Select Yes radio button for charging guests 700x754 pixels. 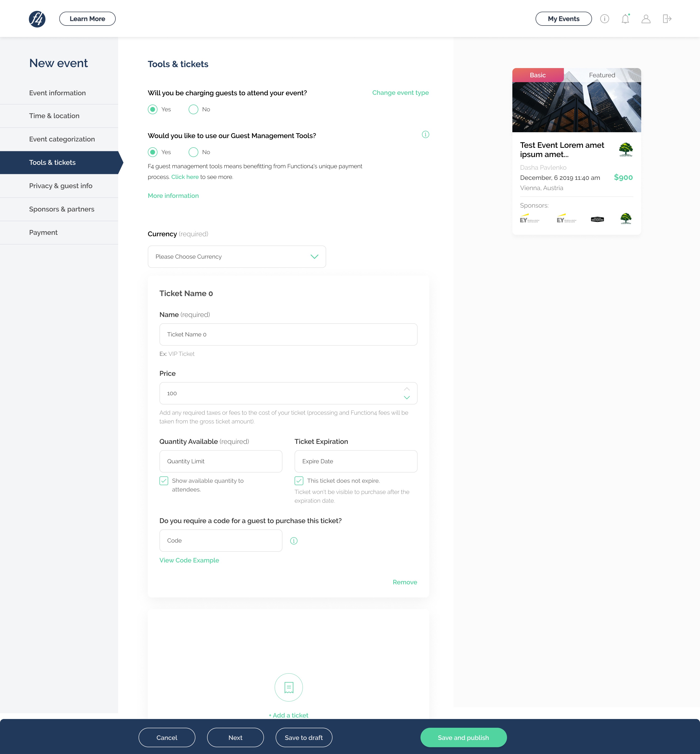click(152, 109)
